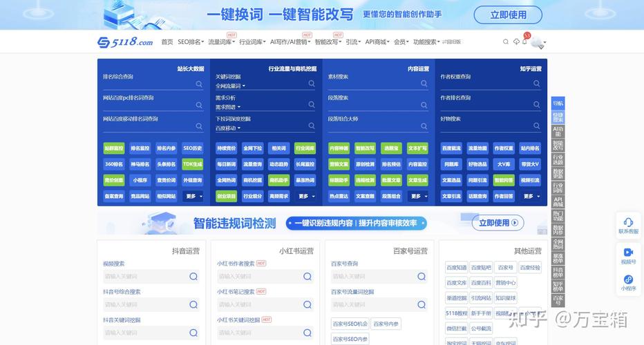Image resolution: width=644 pixels, height=345 pixels.
Task: Expand 更多 in 知乎运营 panel
Action: 531,196
